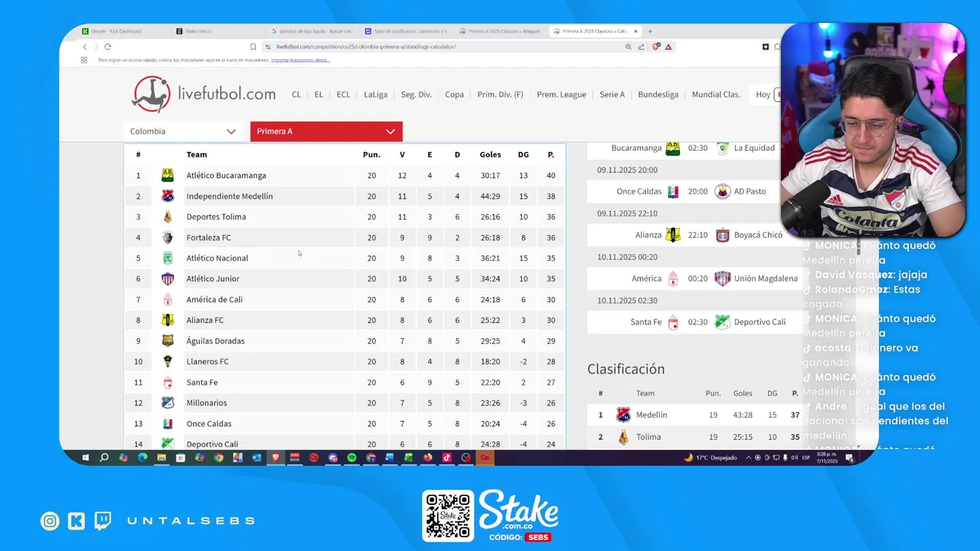This screenshot has width=980, height=551.
Task: Click the Once Caldas crest in the fixtures list
Action: (673, 191)
